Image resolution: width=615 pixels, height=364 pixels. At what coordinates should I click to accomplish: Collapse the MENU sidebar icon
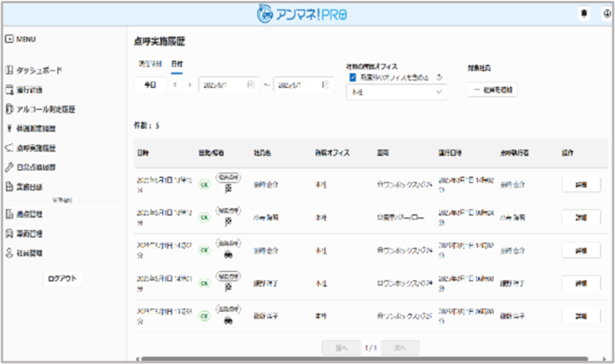[9, 39]
